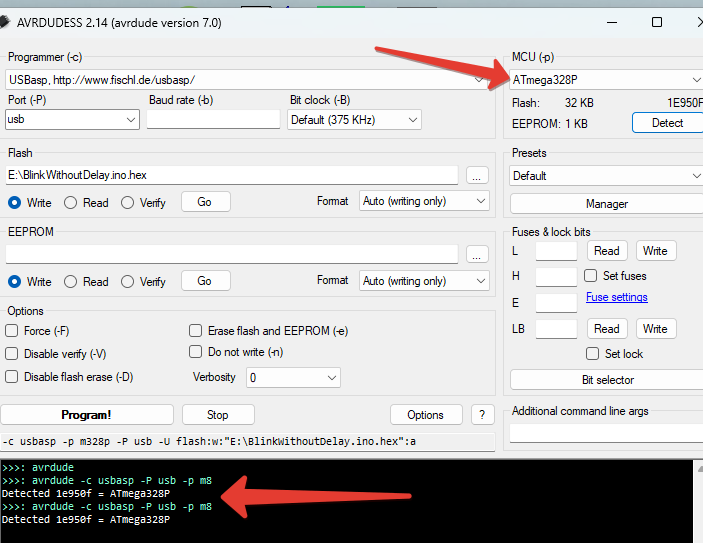This screenshot has width=703, height=543.
Task: Expand the MCU ATmega328P dropdown
Action: point(606,79)
